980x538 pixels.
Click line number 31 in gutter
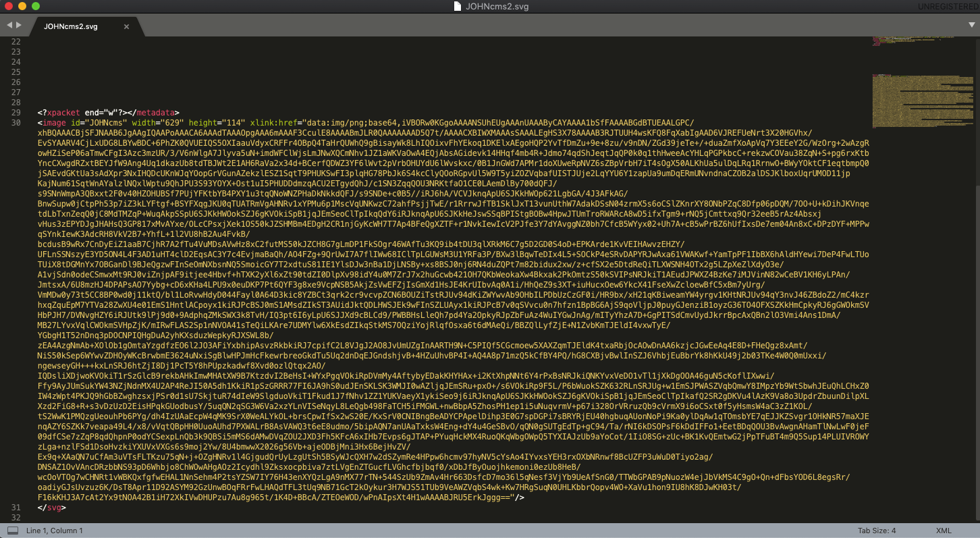[x=16, y=508]
